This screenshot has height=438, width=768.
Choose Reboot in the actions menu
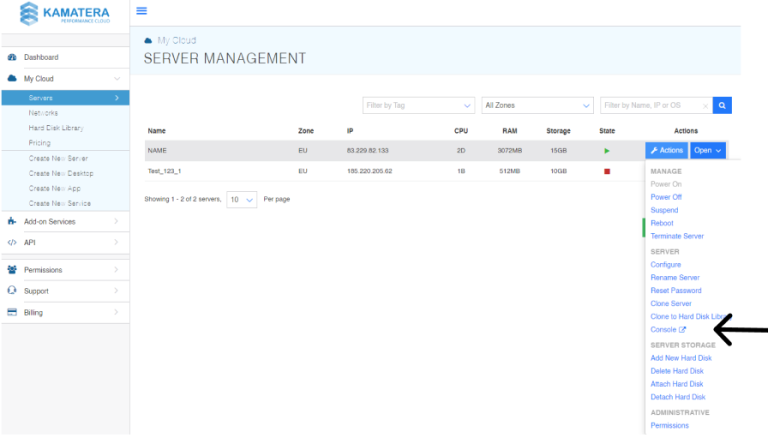(x=662, y=223)
